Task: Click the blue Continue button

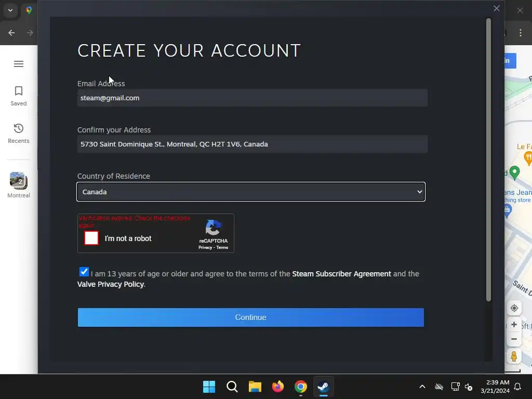Action: [251, 317]
